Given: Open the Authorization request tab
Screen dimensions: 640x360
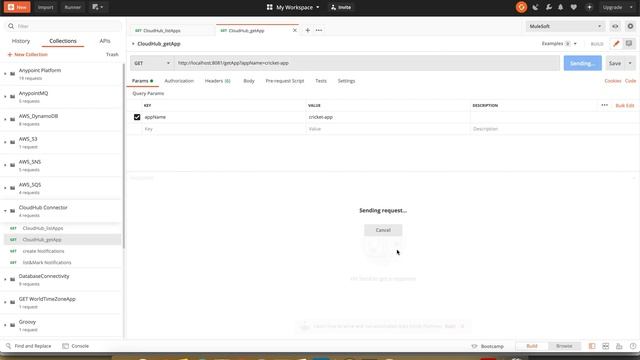Looking at the screenshot, I should coord(179,81).
